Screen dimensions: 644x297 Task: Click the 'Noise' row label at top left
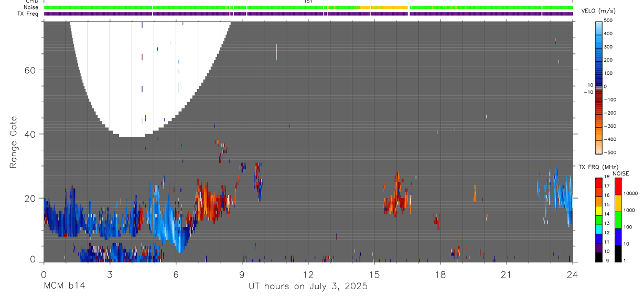(31, 7)
